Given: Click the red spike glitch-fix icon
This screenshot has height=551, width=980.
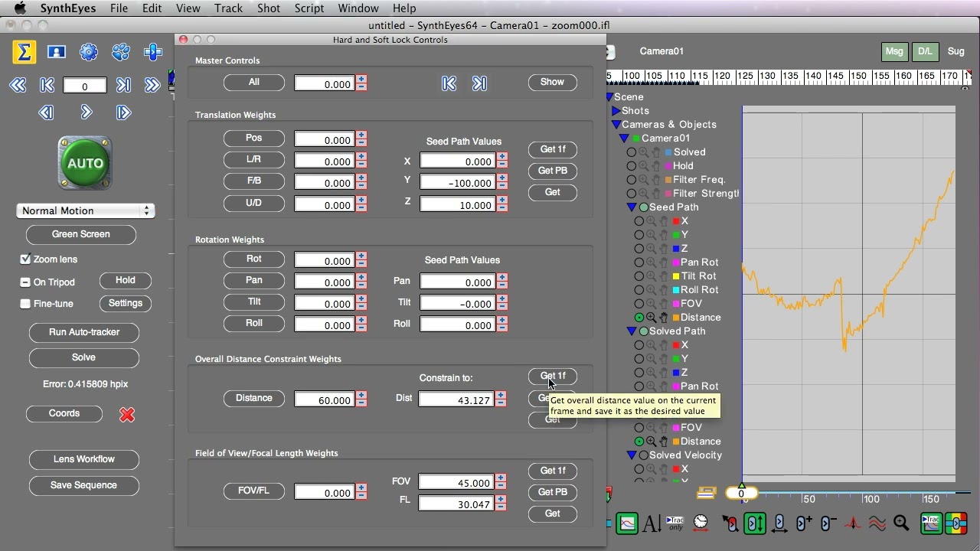Looking at the screenshot, I should pos(853,523).
